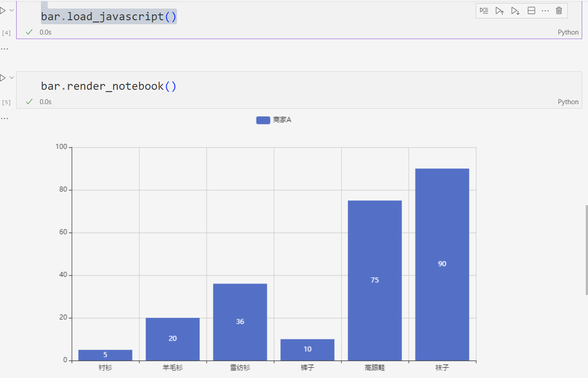Change language mode Python on cell 5

pos(568,102)
